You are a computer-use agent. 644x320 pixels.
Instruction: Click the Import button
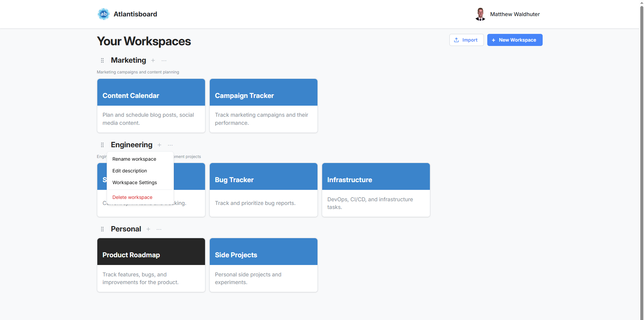tap(466, 40)
